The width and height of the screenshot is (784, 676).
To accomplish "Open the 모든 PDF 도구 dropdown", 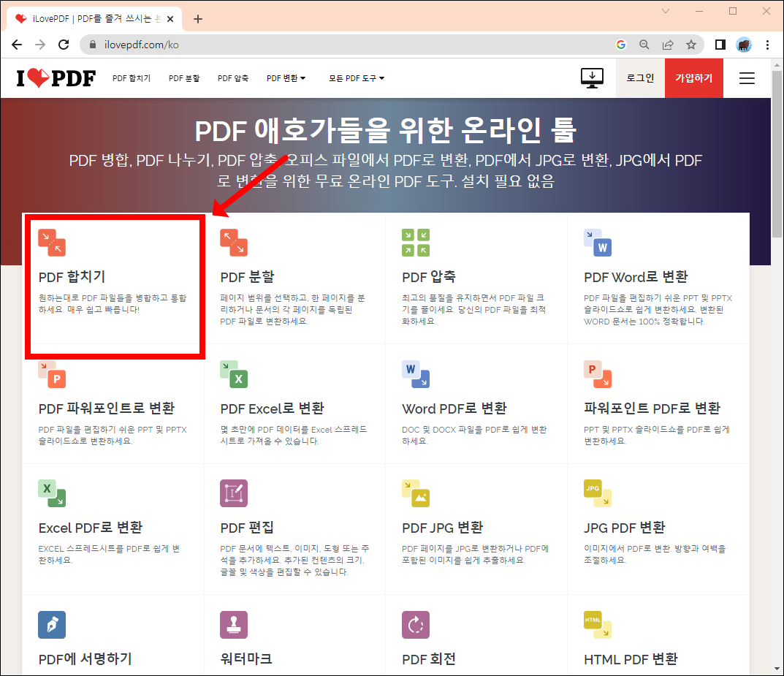I will click(x=356, y=77).
